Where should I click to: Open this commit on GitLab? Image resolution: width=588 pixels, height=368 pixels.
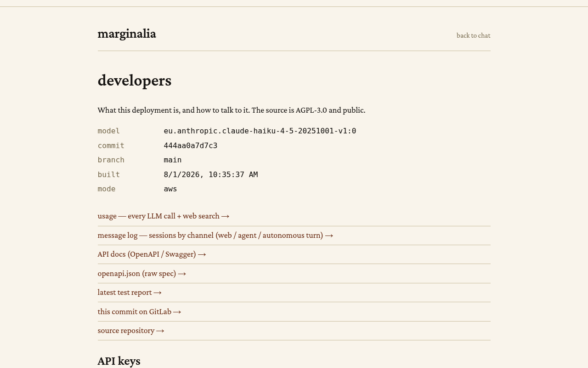click(x=139, y=312)
